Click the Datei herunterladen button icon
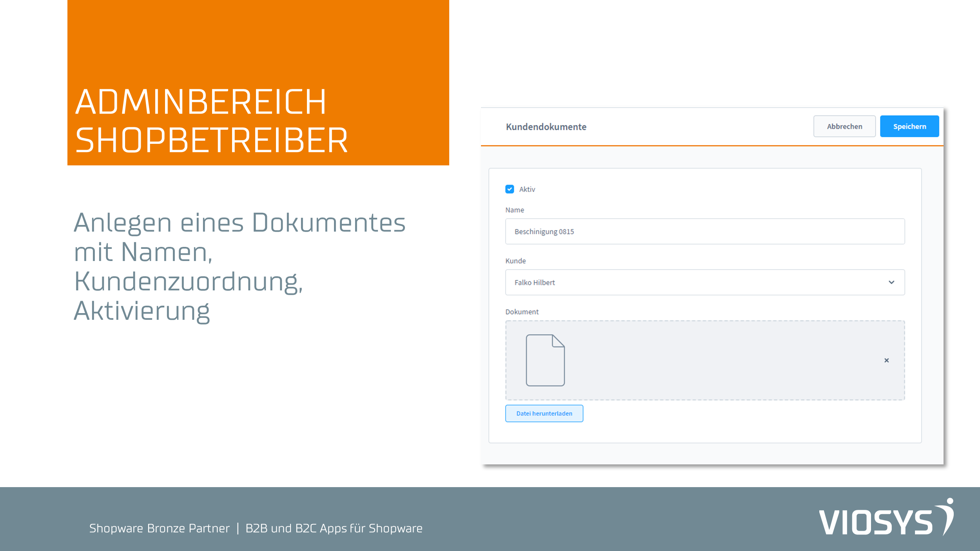Screen dimensions: 980x551 544,413
